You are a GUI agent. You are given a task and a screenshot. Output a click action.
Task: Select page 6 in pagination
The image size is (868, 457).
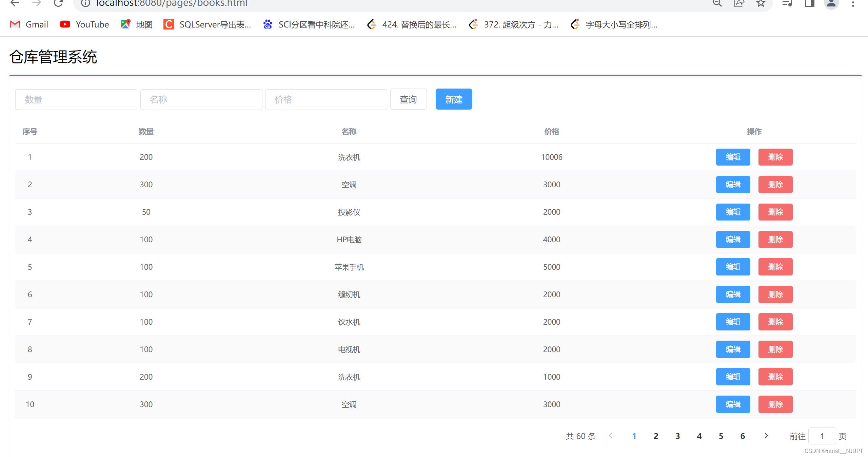743,436
